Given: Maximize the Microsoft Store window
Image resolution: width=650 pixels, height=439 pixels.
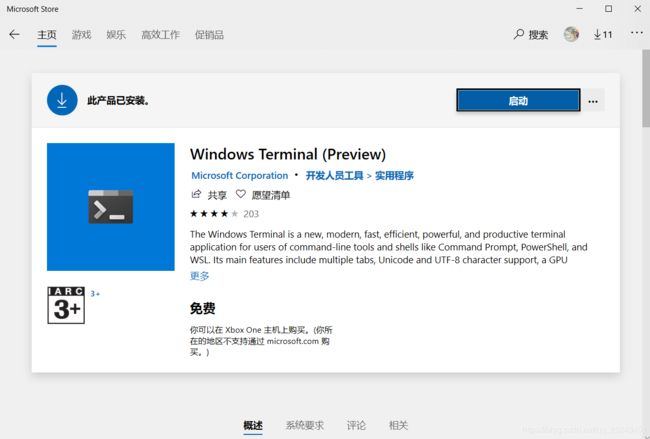Looking at the screenshot, I should pyautogui.click(x=609, y=9).
